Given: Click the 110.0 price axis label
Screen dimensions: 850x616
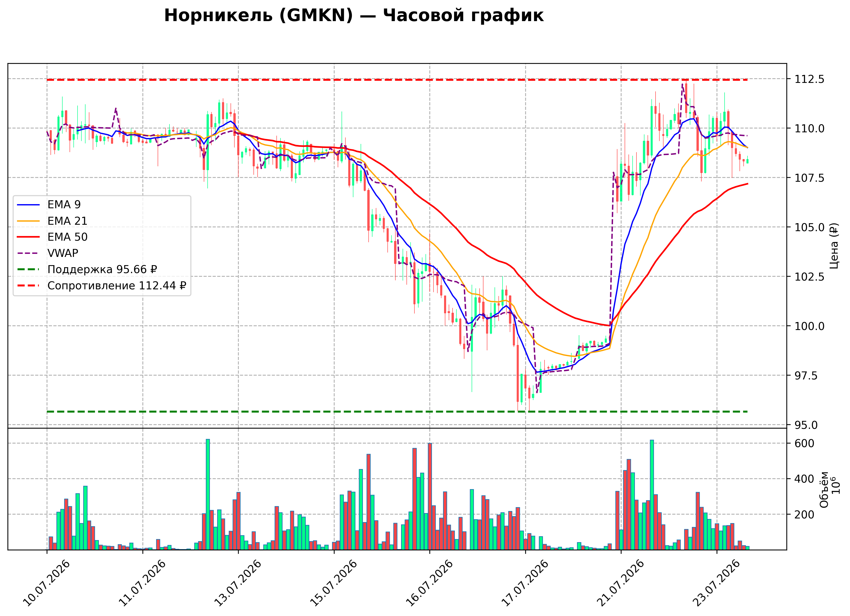Looking at the screenshot, I should pos(810,128).
